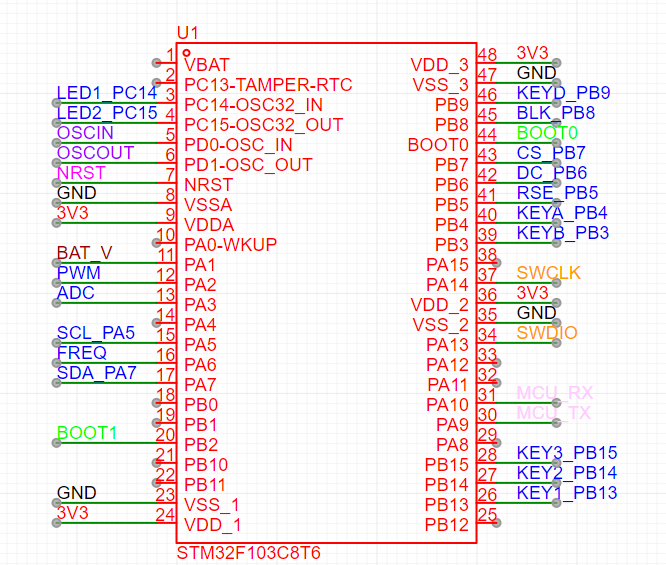Screen dimensions: 666x565
Task: Select the PC14-OSC32_IN pin name
Action: (x=254, y=105)
